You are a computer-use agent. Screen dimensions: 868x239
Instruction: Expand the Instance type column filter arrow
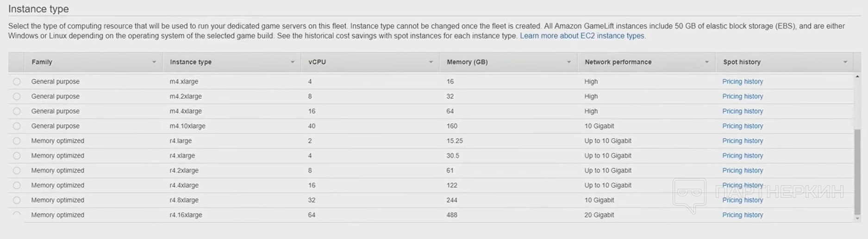point(293,62)
